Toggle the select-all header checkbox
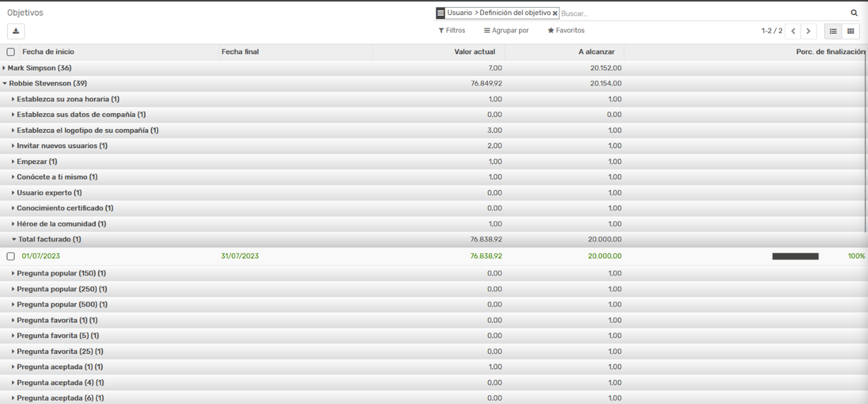Image resolution: width=868 pixels, height=404 pixels. point(10,52)
